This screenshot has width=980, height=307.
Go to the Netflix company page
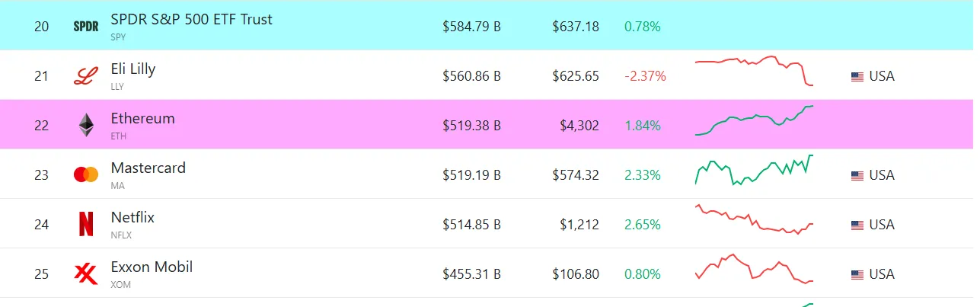[132, 218]
